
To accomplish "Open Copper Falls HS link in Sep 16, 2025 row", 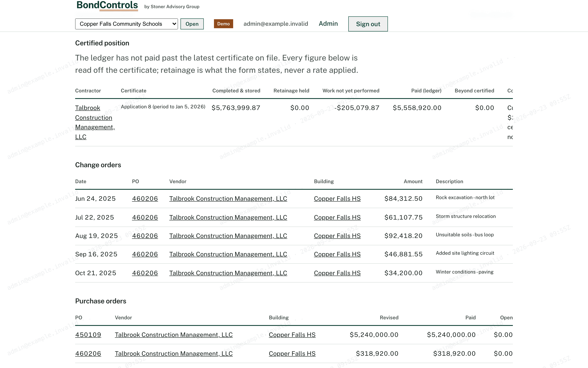I will pos(337,254).
